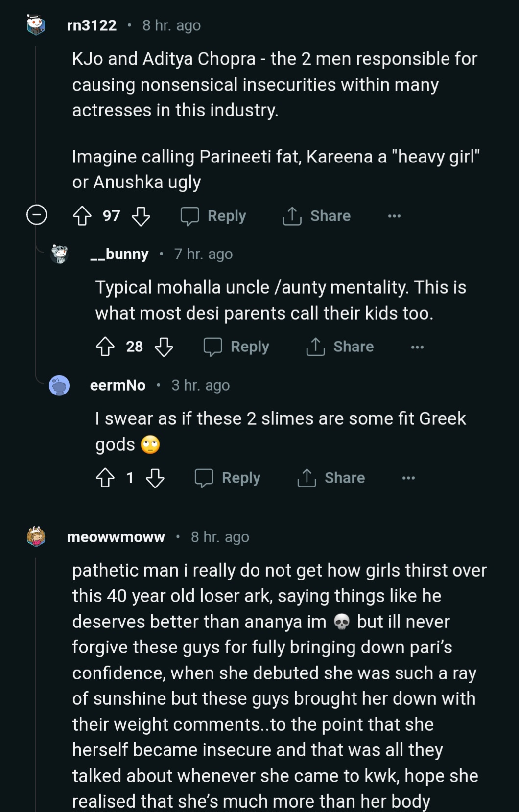519x812 pixels.
Task: Upvote __bunny's comment
Action: click(x=105, y=347)
